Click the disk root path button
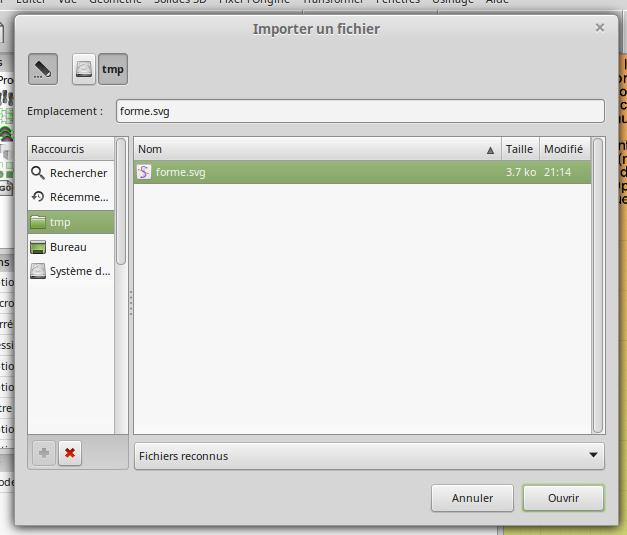The width and height of the screenshot is (627, 535). [x=84, y=69]
